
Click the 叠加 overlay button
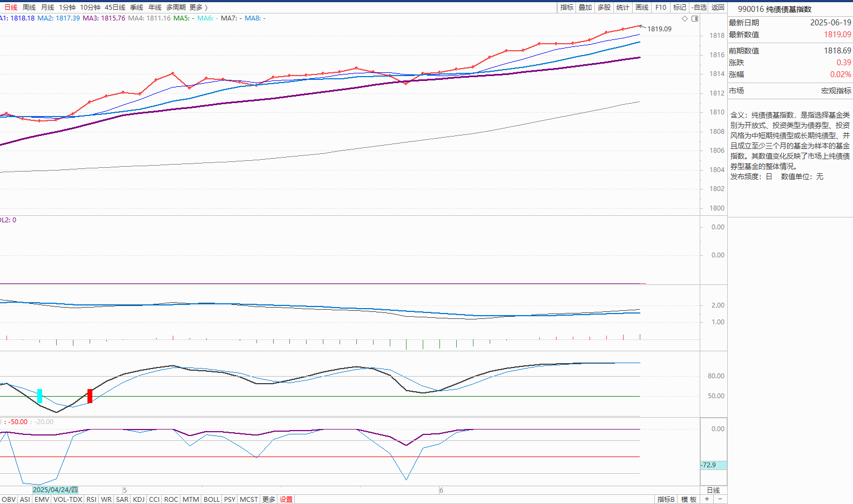pos(585,8)
